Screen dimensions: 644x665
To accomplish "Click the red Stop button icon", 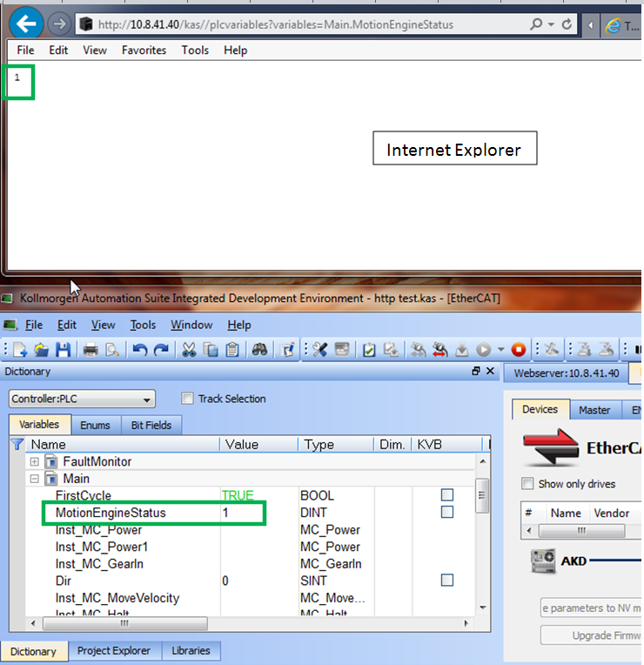I will pos(518,350).
